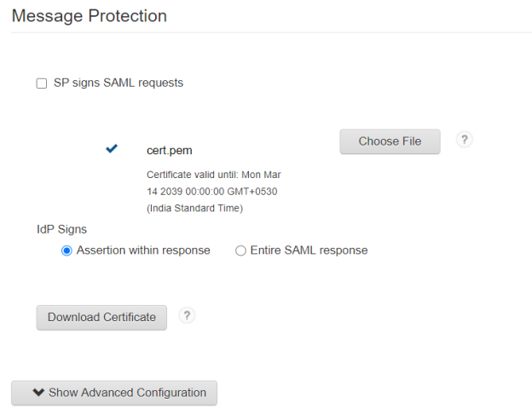The width and height of the screenshot is (532, 414).
Task: Click the divider line under Message Protection
Action: tap(266, 33)
